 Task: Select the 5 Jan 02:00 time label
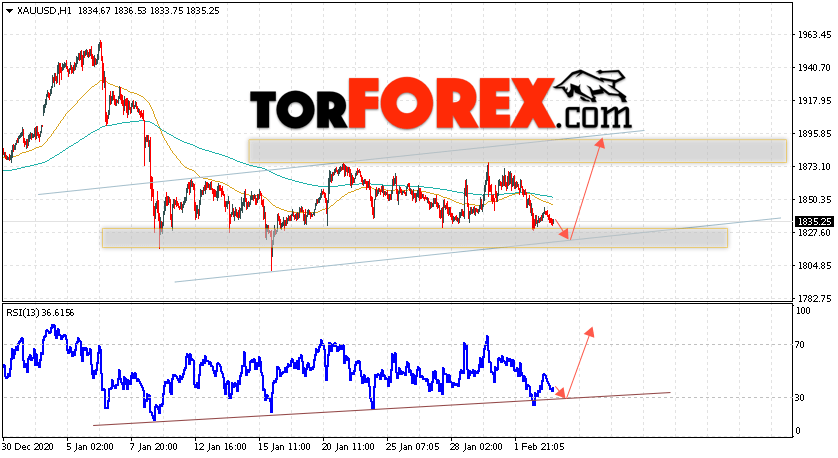tap(90, 446)
